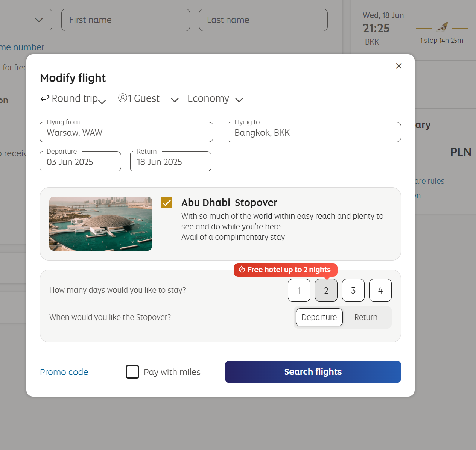Click the guest profile icon

click(122, 98)
